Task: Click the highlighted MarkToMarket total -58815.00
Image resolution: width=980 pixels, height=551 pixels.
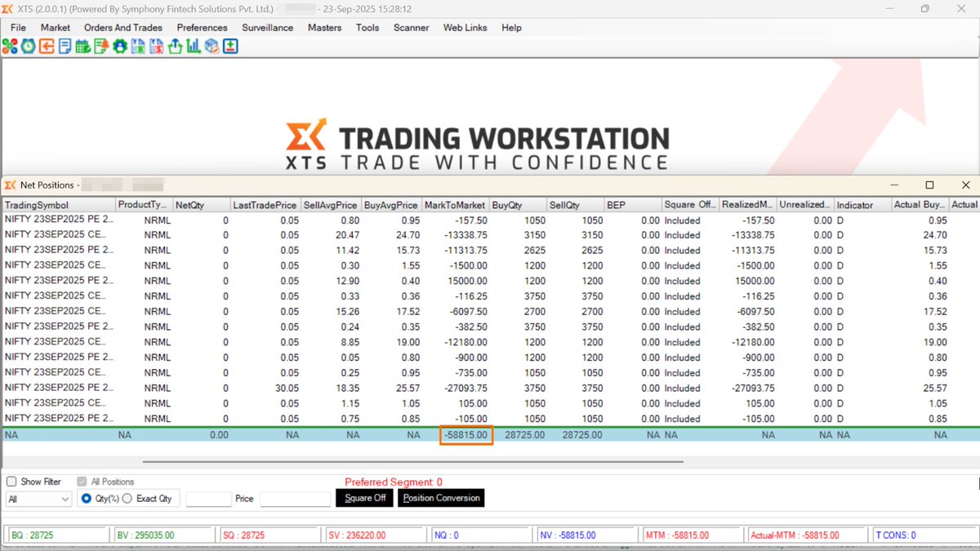Action: (x=465, y=435)
